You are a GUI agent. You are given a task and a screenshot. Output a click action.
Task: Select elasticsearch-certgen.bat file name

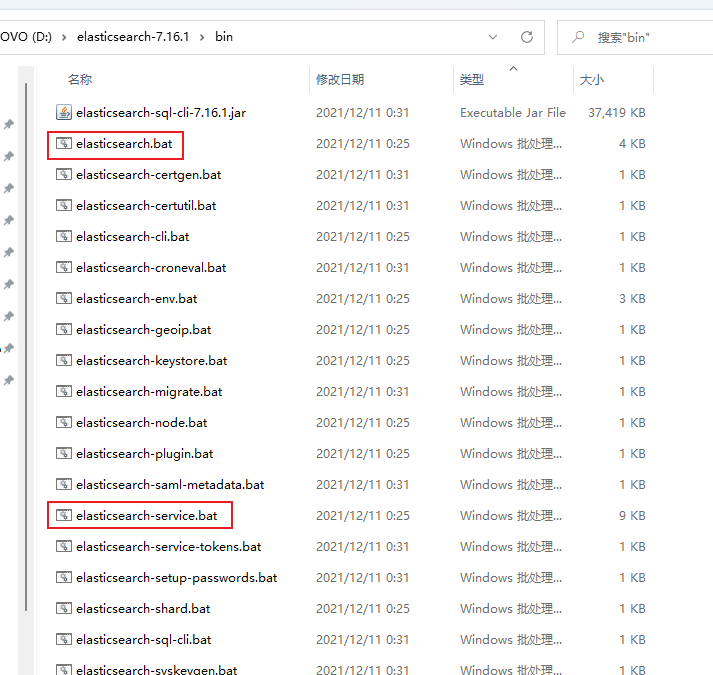pyautogui.click(x=149, y=175)
